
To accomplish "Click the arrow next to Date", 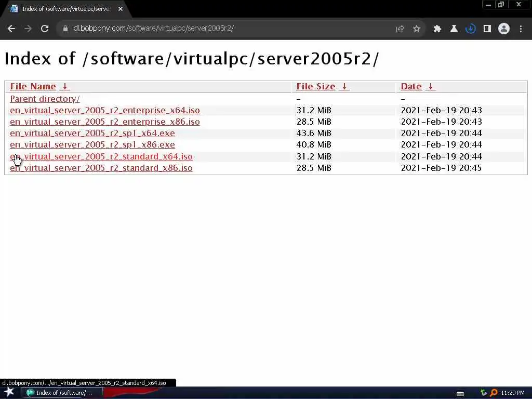I will tap(431, 87).
